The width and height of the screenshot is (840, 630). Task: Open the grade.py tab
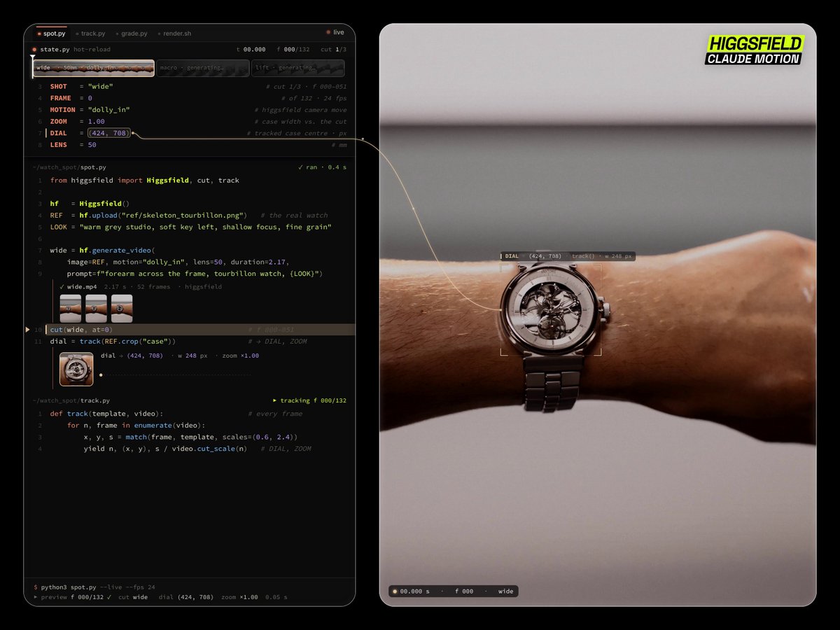click(x=132, y=33)
